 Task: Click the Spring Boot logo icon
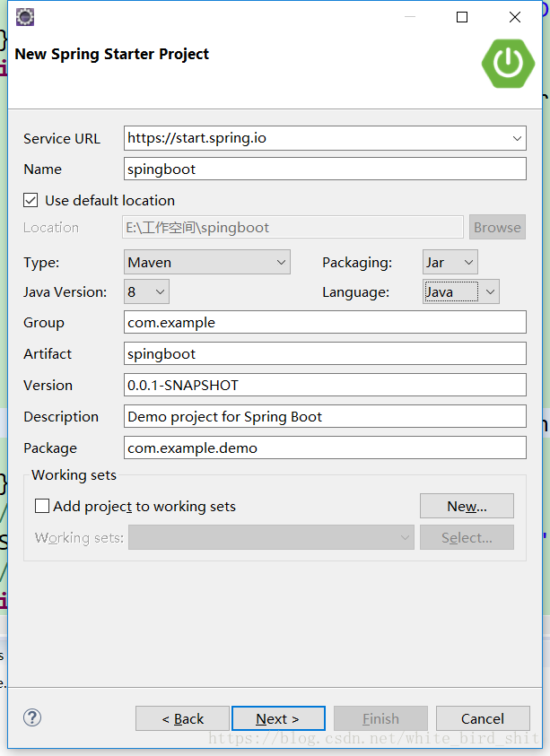[508, 64]
